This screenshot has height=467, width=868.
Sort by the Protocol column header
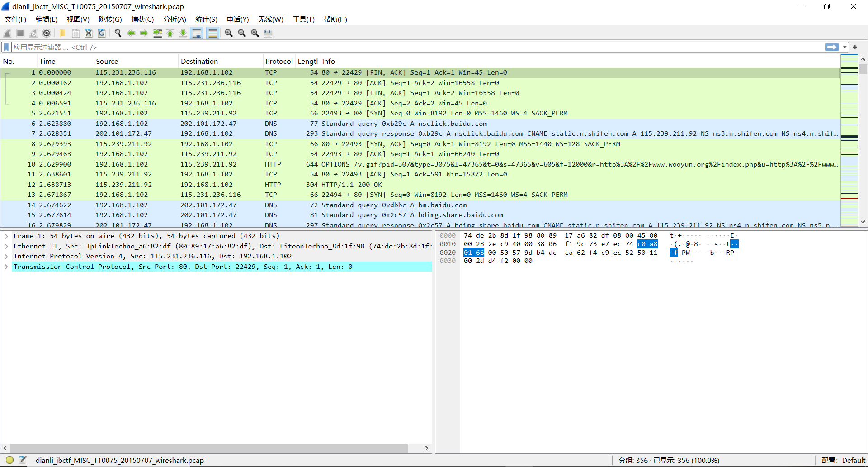(279, 62)
